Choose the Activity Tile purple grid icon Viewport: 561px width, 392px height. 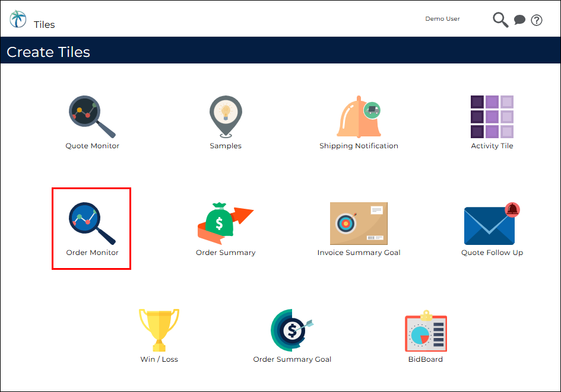point(492,116)
